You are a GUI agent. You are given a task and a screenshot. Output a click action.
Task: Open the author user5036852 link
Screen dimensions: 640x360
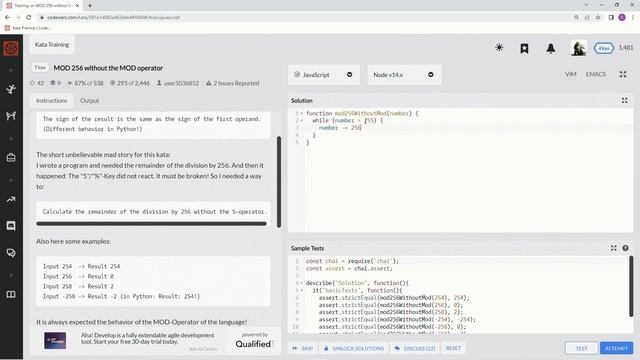(178, 83)
